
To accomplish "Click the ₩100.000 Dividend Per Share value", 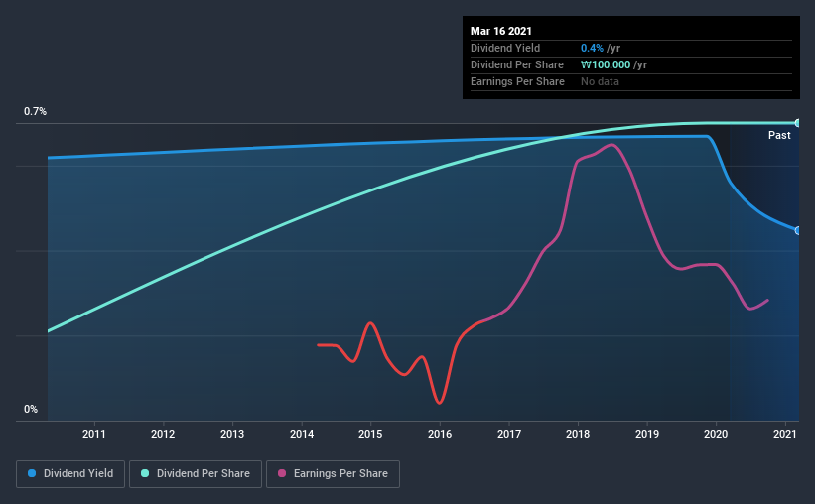I will (x=606, y=64).
